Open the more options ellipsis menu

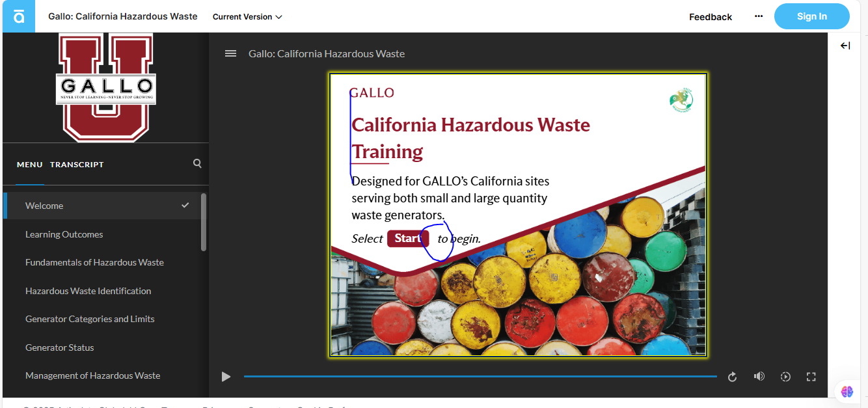click(759, 16)
